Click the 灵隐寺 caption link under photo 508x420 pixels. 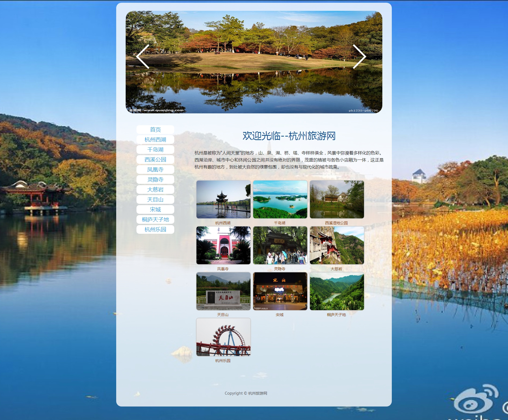(x=280, y=269)
